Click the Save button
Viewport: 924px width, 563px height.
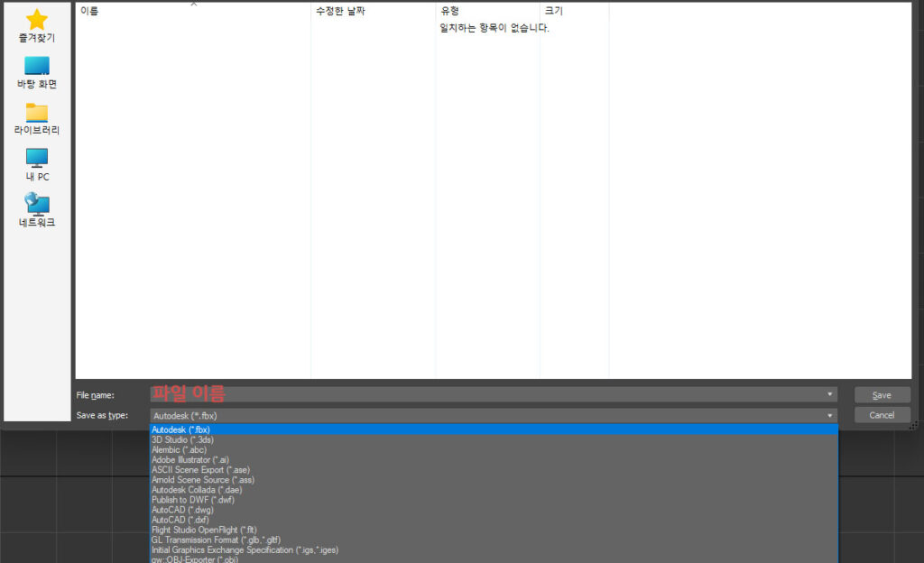pos(882,395)
